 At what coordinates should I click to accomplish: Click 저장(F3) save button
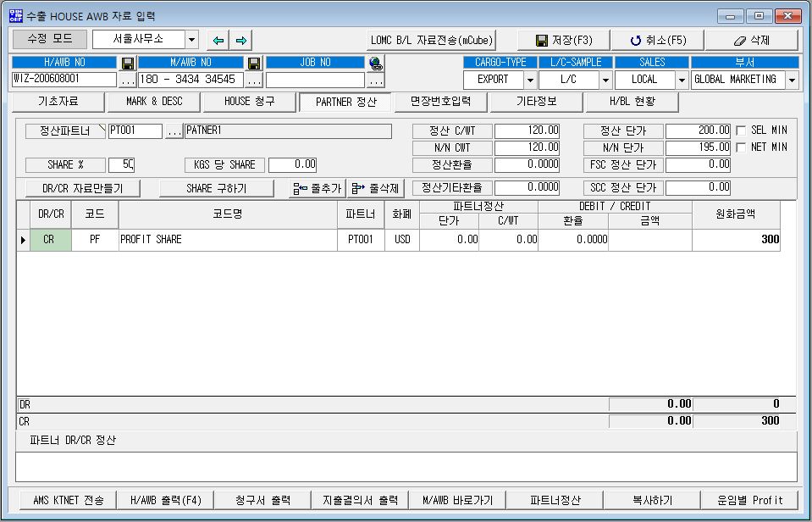tap(564, 40)
